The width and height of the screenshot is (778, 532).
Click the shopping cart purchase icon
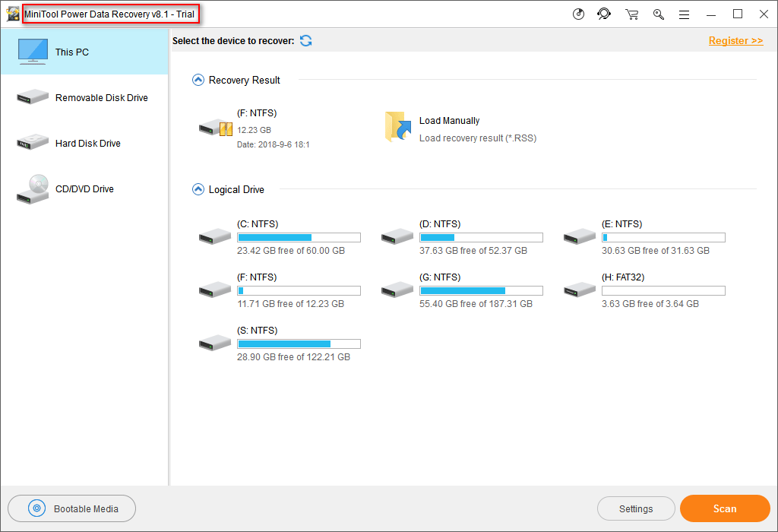pyautogui.click(x=631, y=14)
